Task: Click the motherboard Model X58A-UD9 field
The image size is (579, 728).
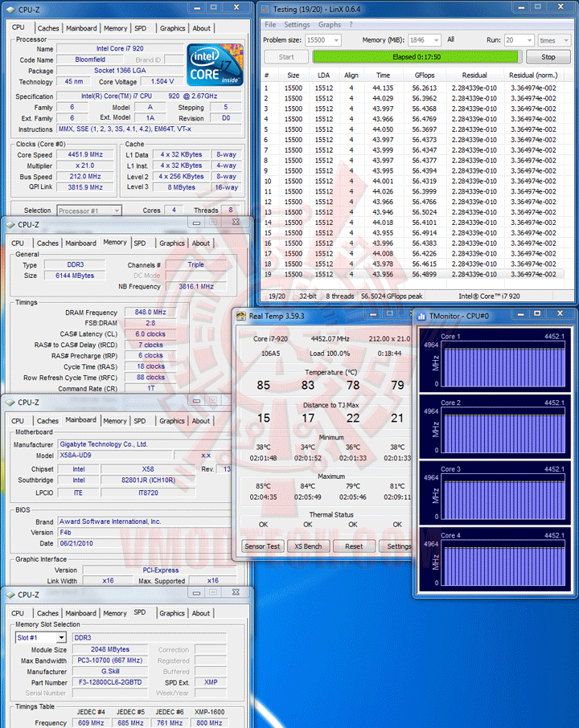Action: coord(115,455)
